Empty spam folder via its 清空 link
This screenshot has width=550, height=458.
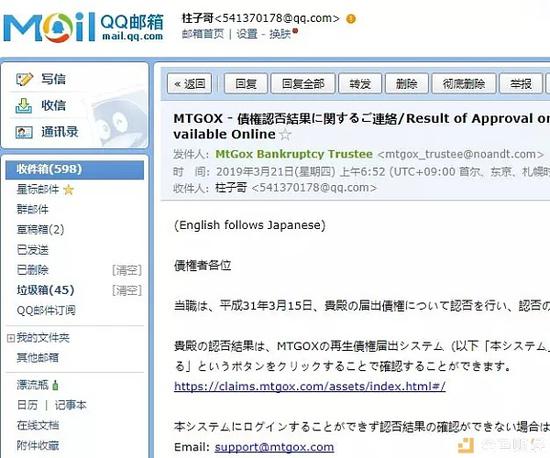[127, 290]
